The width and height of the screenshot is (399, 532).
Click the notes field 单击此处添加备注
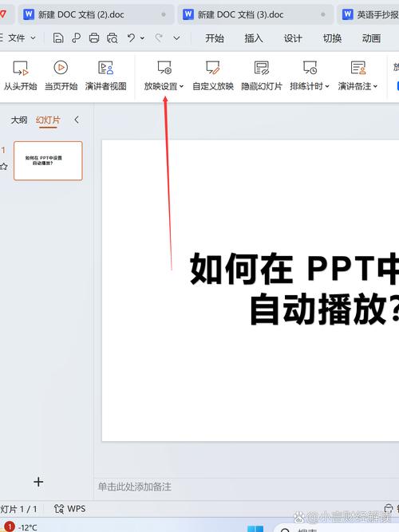click(135, 487)
